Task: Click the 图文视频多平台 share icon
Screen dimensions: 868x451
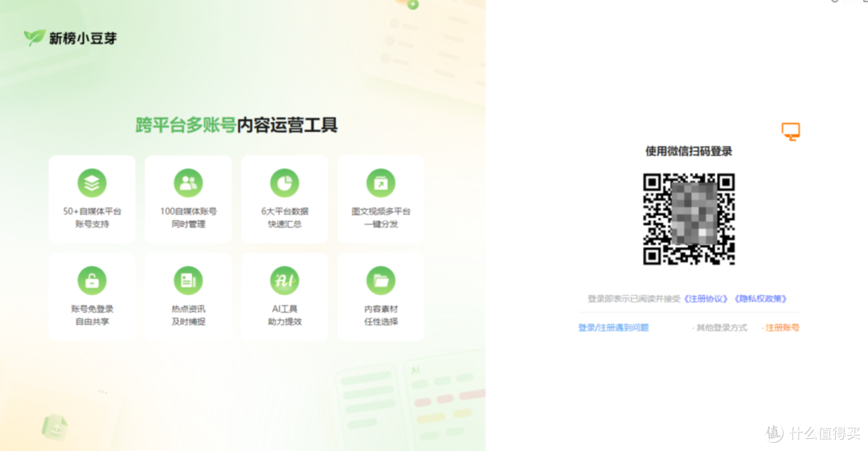Action: 381,182
